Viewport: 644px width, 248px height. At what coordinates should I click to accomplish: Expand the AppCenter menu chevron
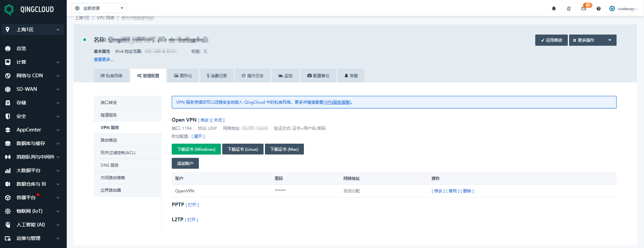(x=58, y=130)
